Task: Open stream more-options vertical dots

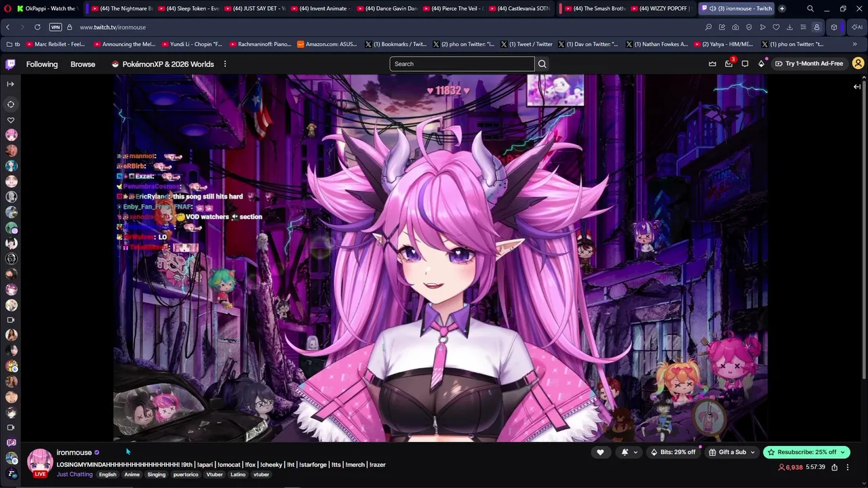Action: pos(847,467)
